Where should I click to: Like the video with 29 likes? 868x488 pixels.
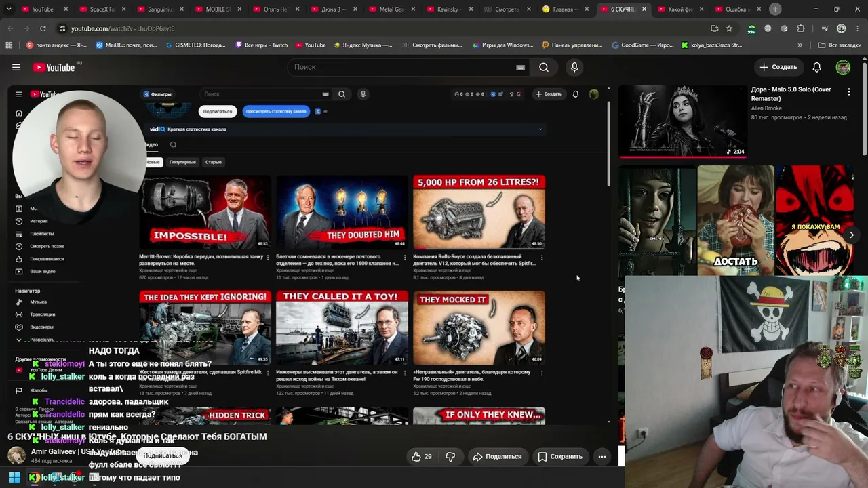(x=421, y=457)
